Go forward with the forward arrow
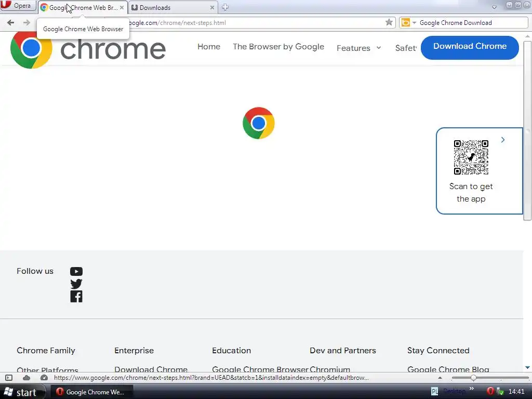532x399 pixels. [x=27, y=23]
